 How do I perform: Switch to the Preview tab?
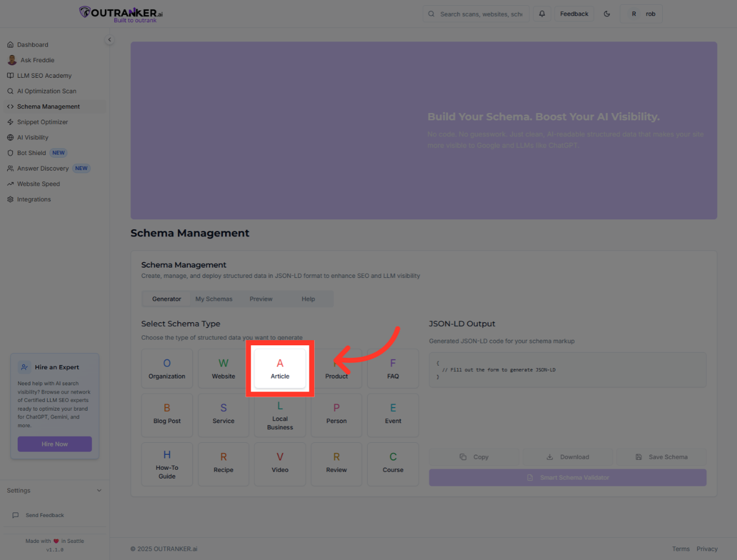coord(261,299)
